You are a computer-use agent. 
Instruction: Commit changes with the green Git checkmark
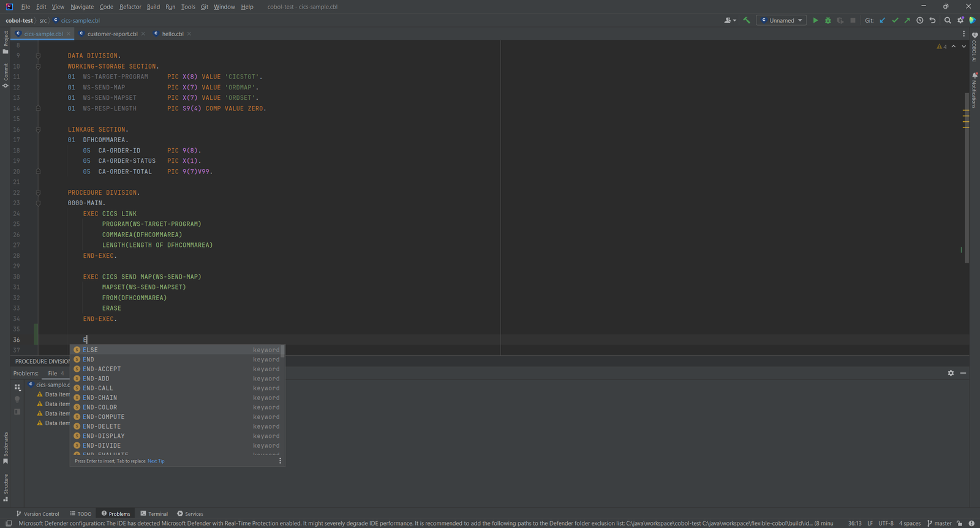[x=895, y=20]
